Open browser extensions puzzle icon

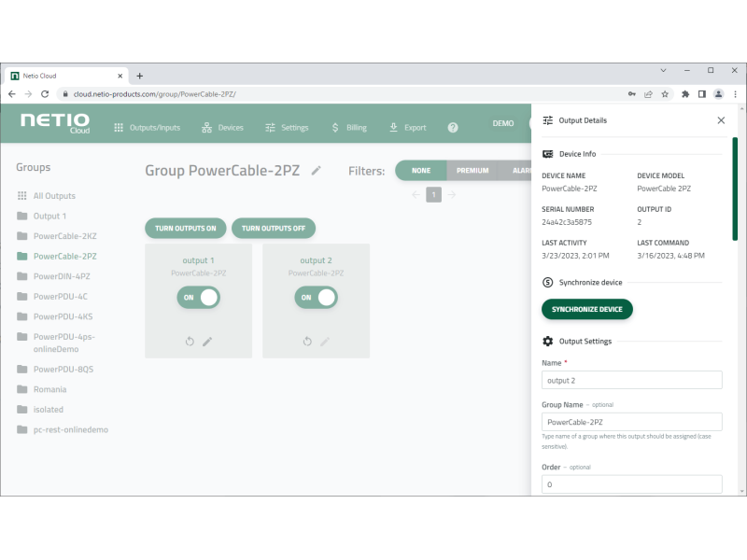click(x=685, y=94)
